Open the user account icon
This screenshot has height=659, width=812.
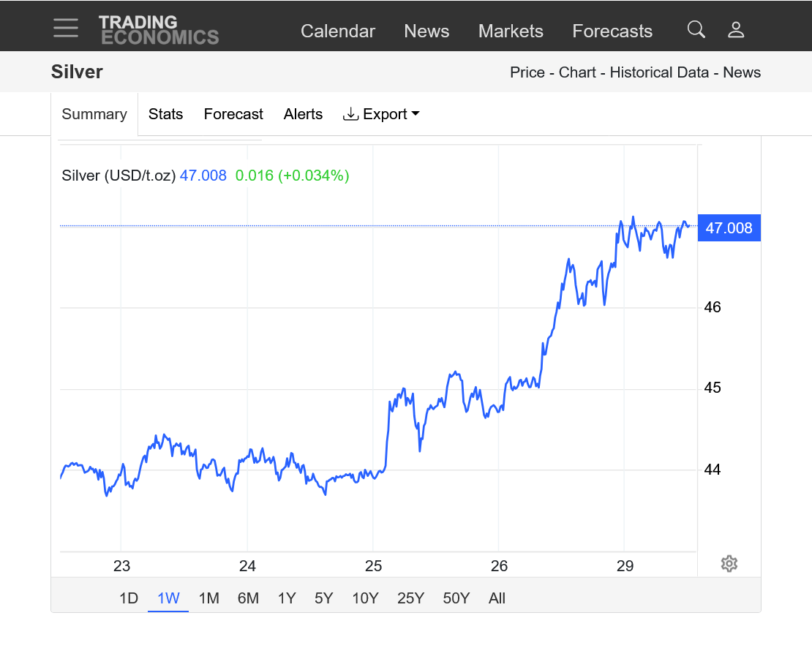tap(736, 30)
